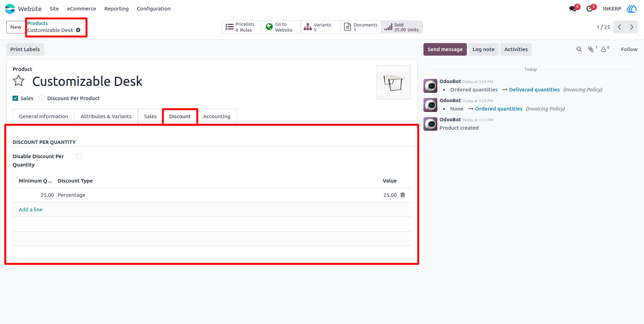This screenshot has height=324, width=644.
Task: Open the conversations chat bubble icon
Action: pos(573,9)
